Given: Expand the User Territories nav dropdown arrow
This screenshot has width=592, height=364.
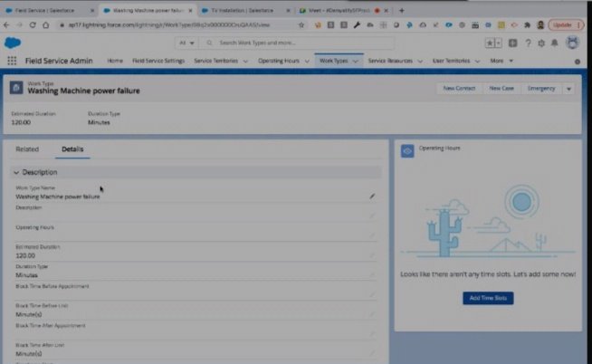Looking at the screenshot, I should pyautogui.click(x=477, y=62).
